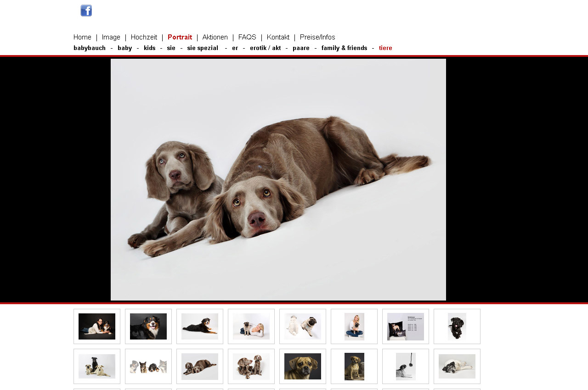Select the Portrait menu section

coord(180,37)
